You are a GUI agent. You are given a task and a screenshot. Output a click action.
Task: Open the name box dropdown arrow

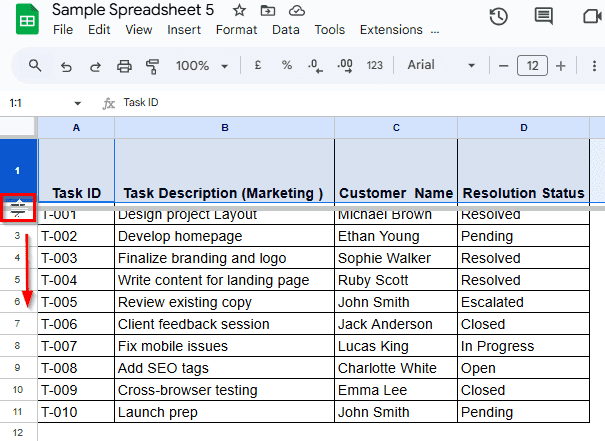coord(78,103)
